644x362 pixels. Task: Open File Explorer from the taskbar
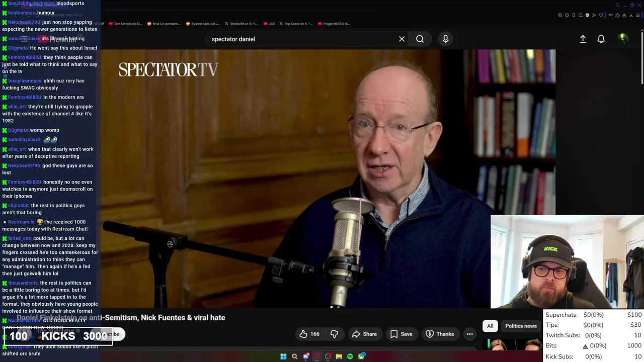[x=339, y=356]
